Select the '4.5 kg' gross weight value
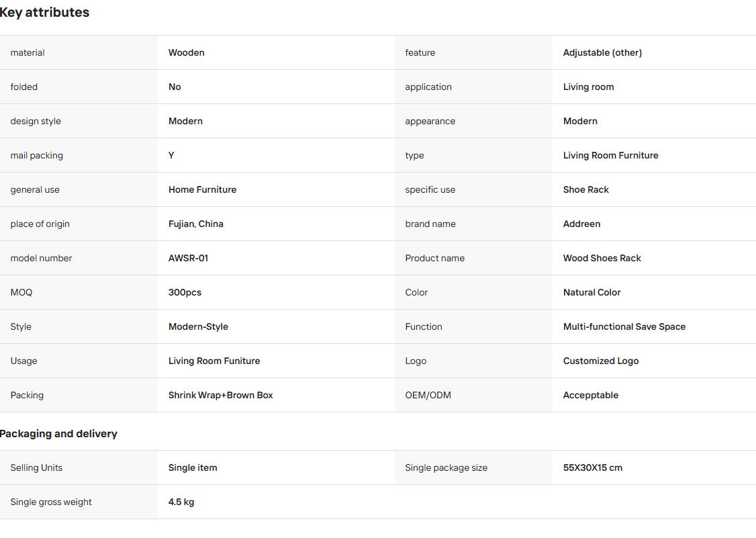Viewport: 756px width, 538px height. 181,502
